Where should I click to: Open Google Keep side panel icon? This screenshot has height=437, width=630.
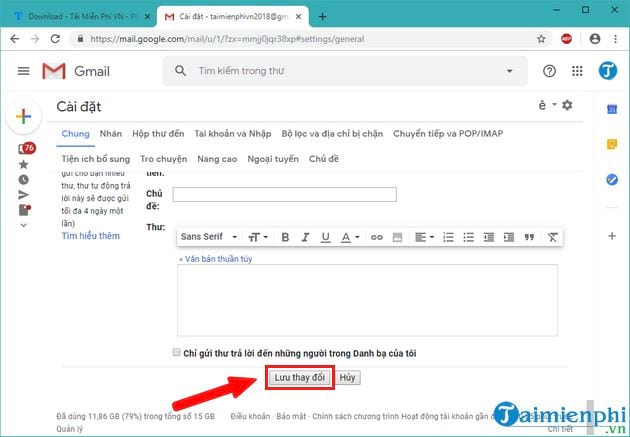612,144
